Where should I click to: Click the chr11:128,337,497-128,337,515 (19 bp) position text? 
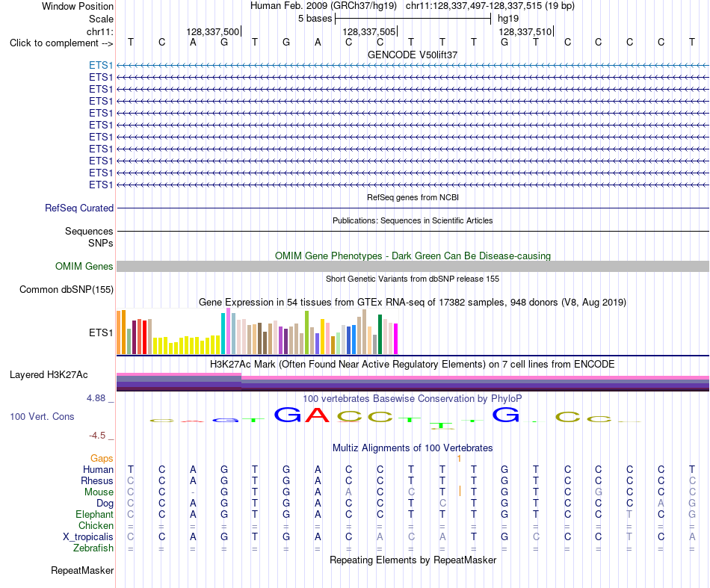pos(490,6)
